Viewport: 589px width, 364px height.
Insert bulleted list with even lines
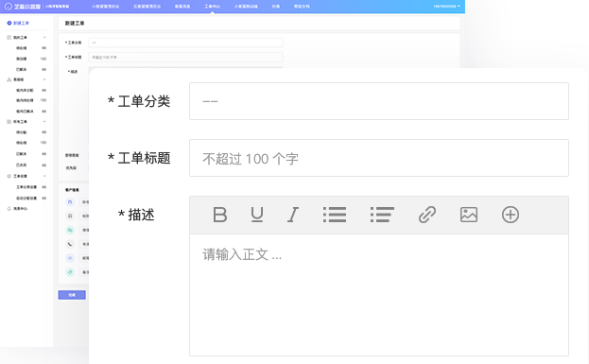click(x=335, y=215)
